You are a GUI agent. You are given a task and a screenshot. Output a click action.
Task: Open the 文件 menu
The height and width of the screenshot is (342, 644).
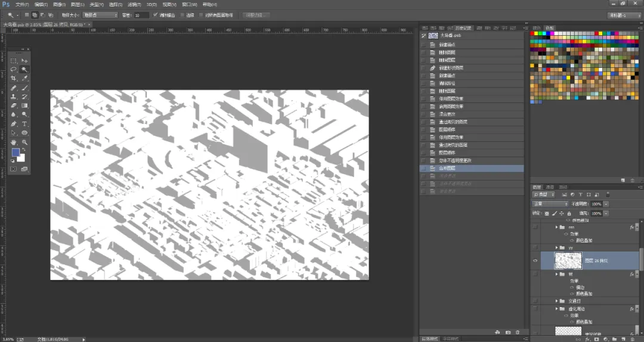point(22,5)
